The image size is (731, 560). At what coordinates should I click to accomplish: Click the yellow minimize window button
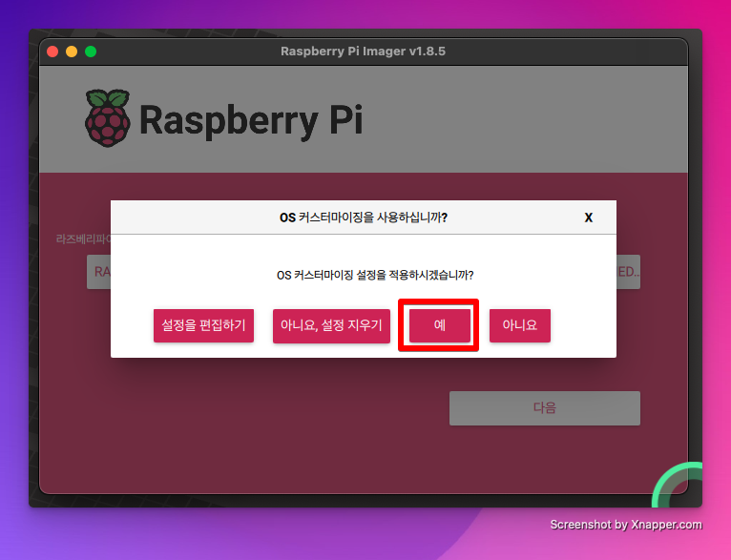point(72,52)
